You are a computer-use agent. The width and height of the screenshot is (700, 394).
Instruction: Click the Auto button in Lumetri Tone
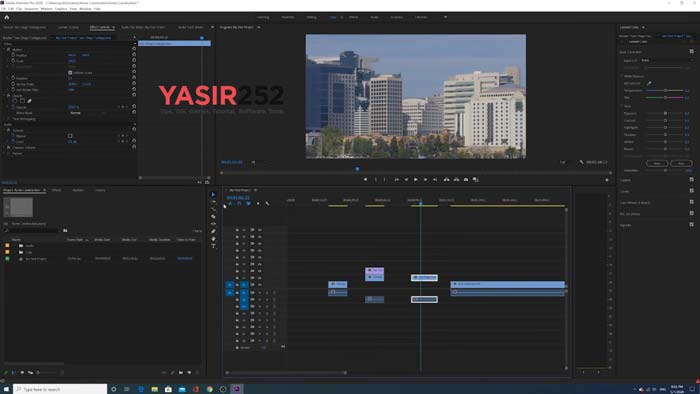tap(681, 163)
